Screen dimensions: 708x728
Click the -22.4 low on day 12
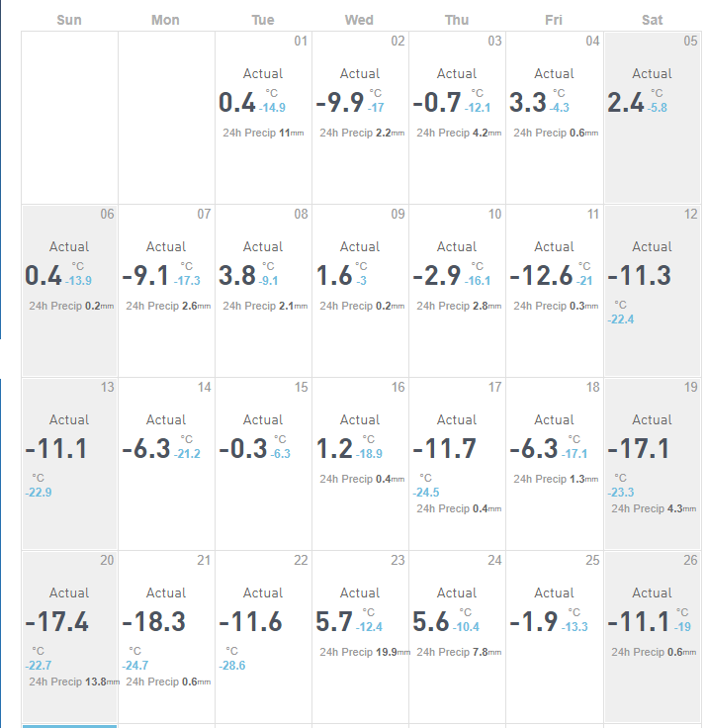click(x=621, y=319)
